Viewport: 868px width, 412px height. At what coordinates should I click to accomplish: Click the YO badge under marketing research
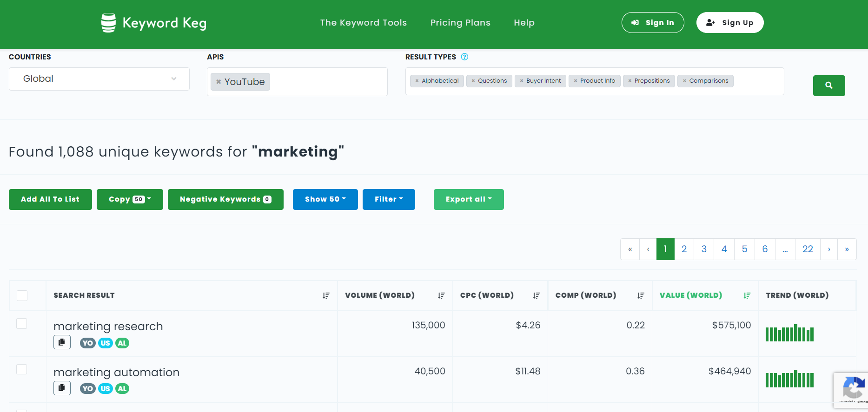[x=87, y=343]
